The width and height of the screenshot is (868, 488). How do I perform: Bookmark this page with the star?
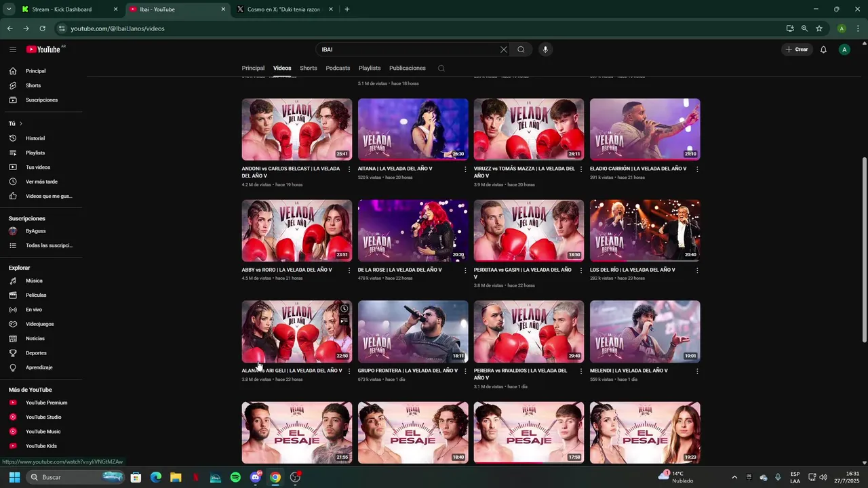(x=819, y=28)
